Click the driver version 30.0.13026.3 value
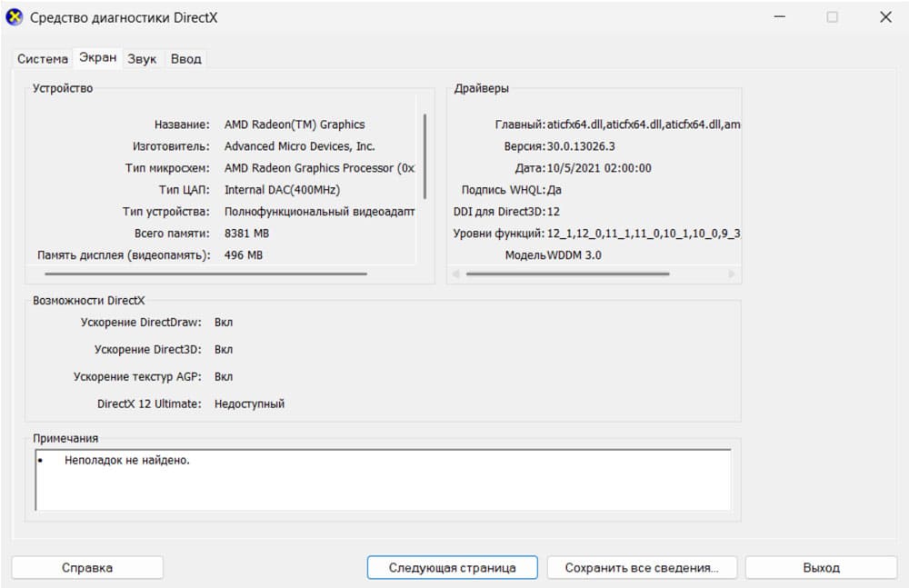This screenshot has height=588, width=909. (x=580, y=146)
